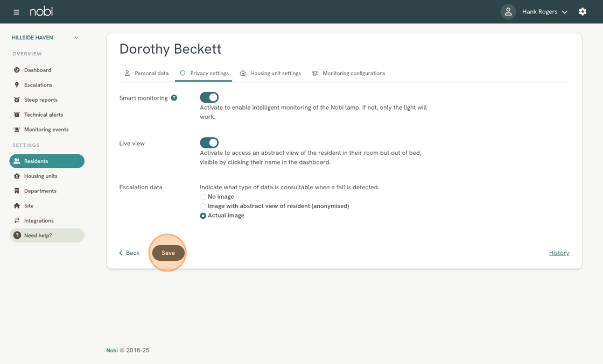Select the No image radio option
Viewport: 603px width, 364px height.
pyautogui.click(x=203, y=197)
